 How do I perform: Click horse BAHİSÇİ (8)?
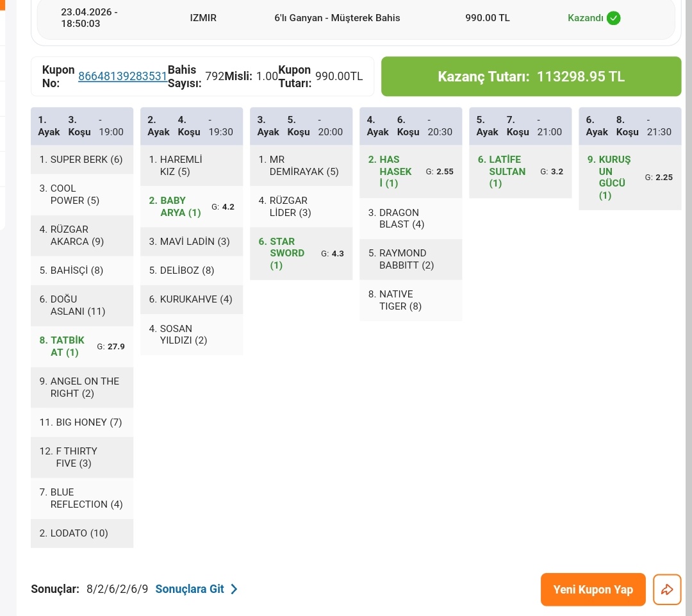[x=82, y=271]
